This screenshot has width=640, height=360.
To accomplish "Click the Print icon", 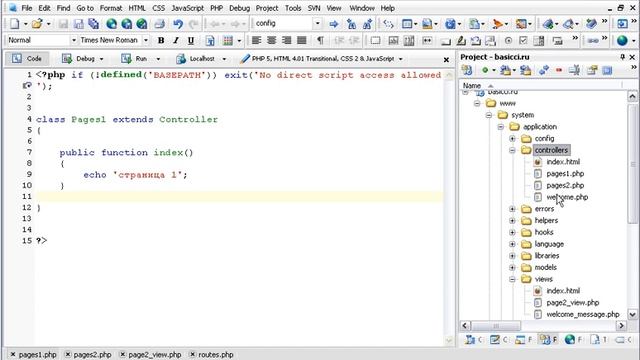I will [160, 24].
